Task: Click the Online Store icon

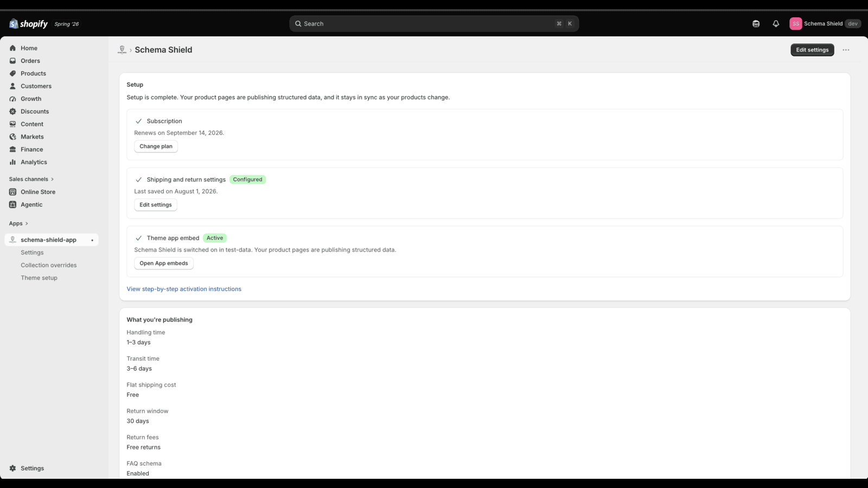Action: point(12,192)
